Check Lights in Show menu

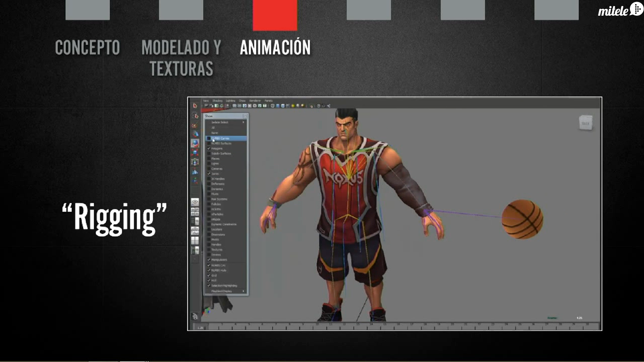pos(226,164)
